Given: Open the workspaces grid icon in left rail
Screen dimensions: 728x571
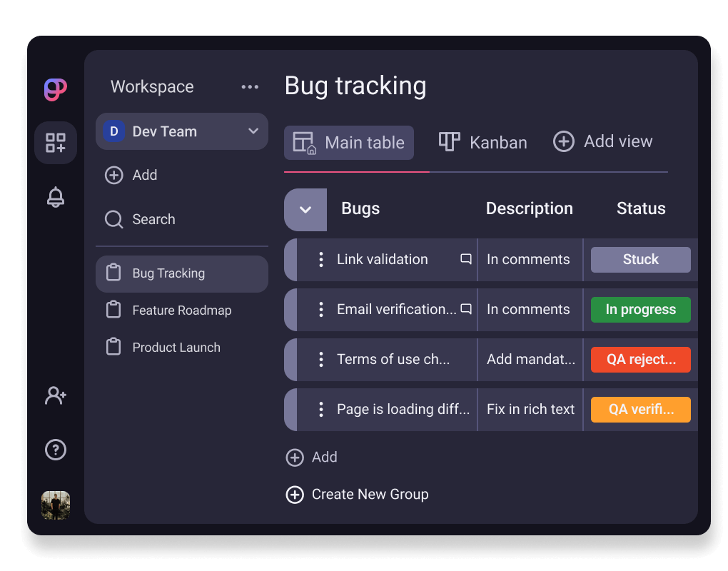Looking at the screenshot, I should [55, 142].
